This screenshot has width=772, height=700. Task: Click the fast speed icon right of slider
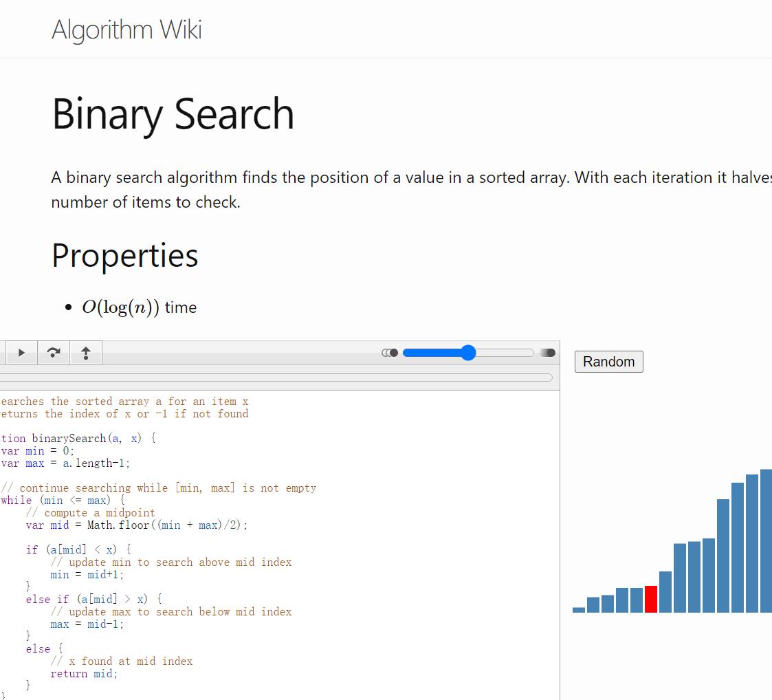pyautogui.click(x=548, y=353)
